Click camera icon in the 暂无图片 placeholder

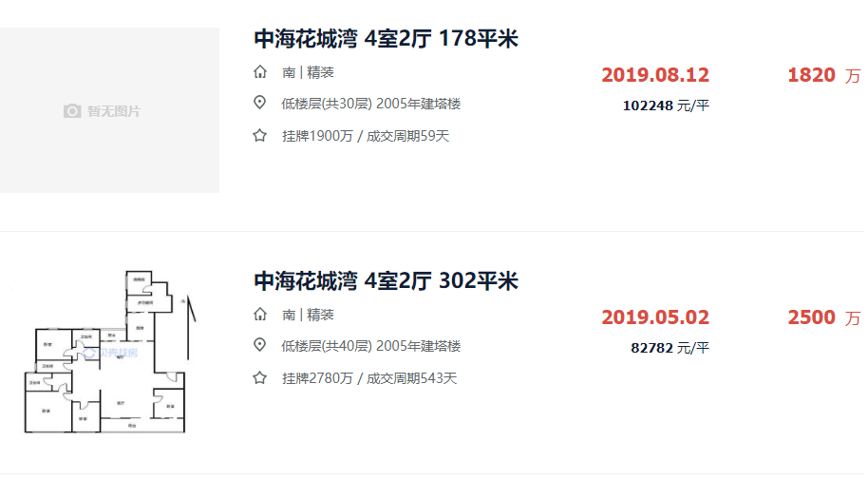click(72, 111)
